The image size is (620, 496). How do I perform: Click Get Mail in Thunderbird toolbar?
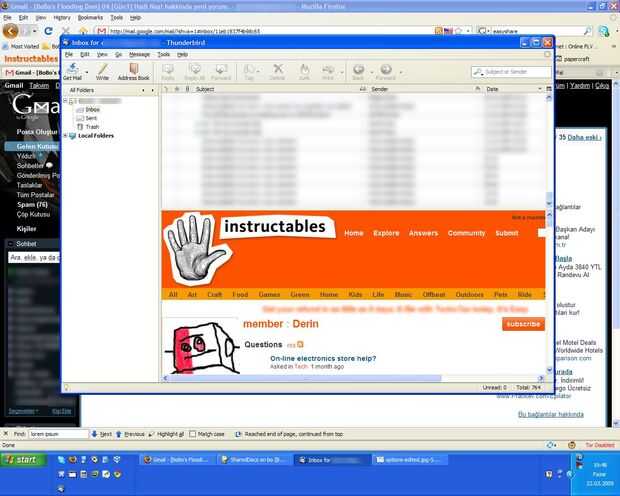click(72, 72)
